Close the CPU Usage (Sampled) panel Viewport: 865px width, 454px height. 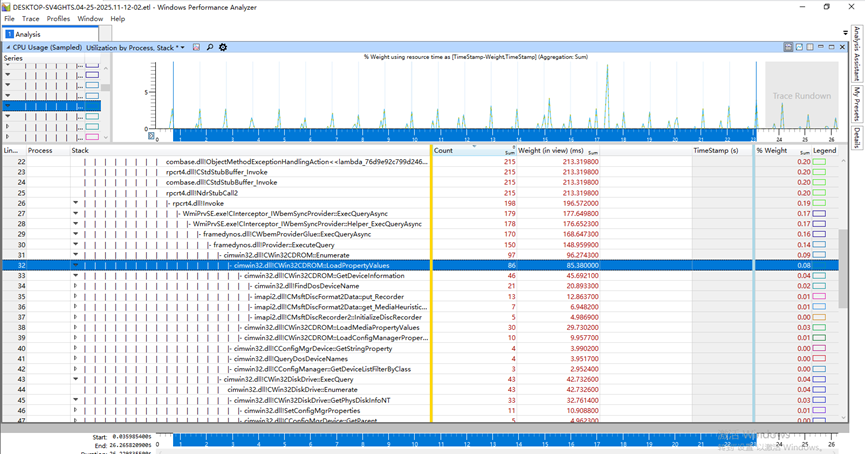842,47
